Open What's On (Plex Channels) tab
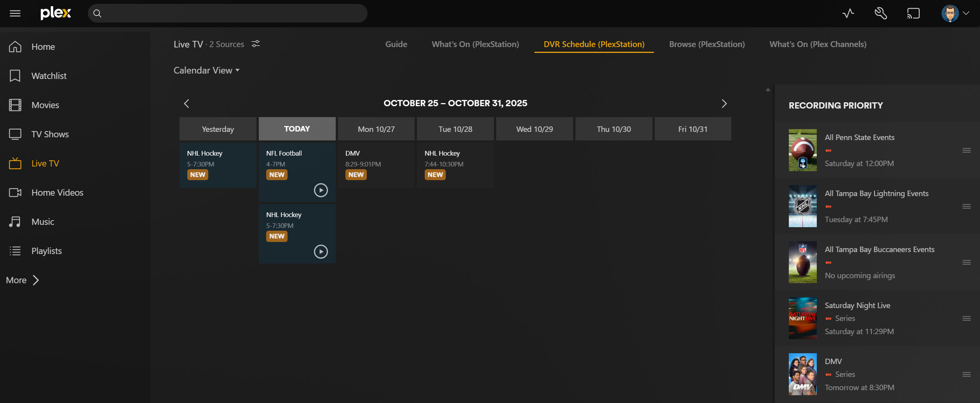980x403 pixels. click(x=818, y=44)
